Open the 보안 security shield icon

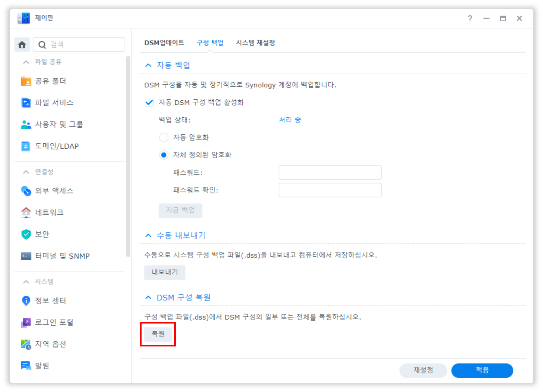(26, 234)
